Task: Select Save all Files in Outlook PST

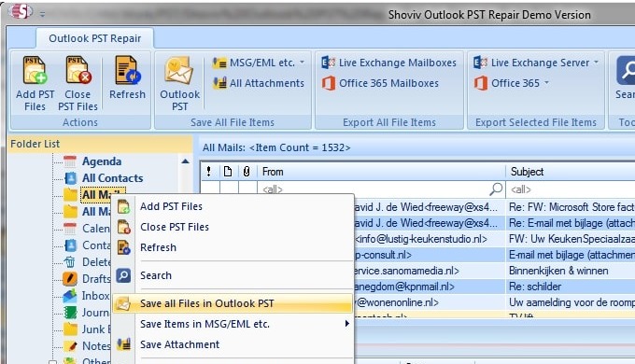Action: pyautogui.click(x=233, y=303)
